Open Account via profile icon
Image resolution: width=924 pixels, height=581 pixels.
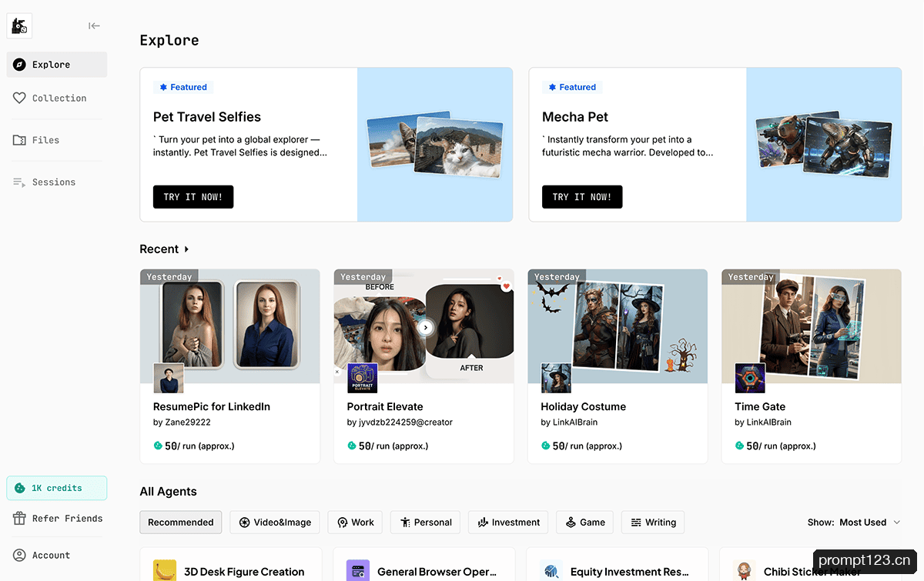tap(19, 555)
